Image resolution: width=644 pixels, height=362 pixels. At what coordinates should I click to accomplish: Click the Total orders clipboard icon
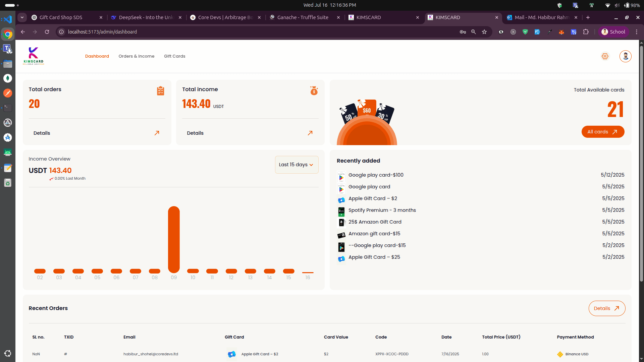coord(160,91)
